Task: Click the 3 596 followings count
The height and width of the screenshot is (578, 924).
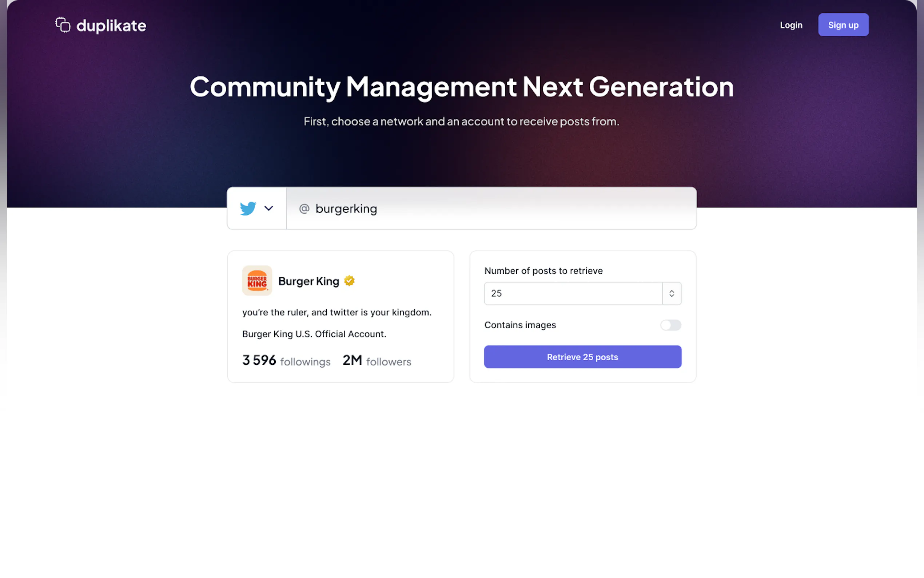Action: 286,360
